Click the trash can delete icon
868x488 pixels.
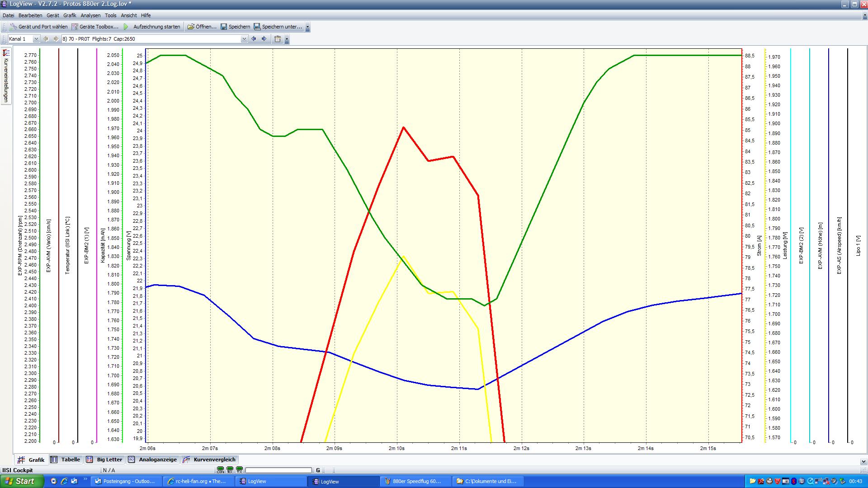[278, 39]
